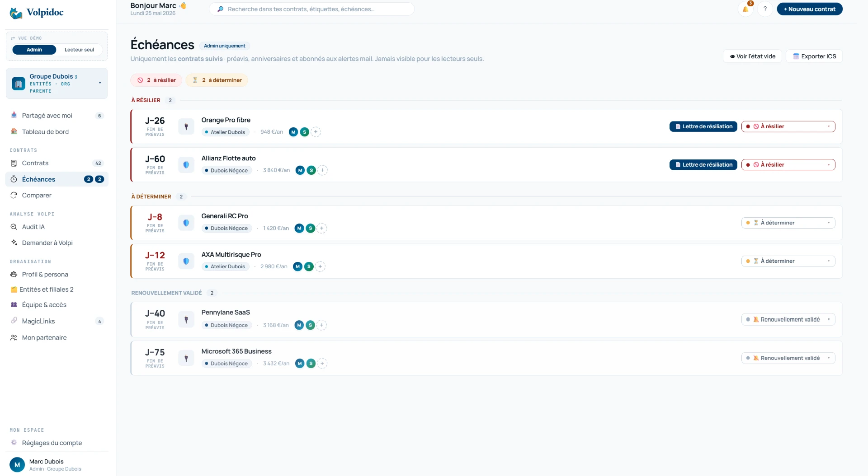Expand the Groupe Dubois organization selector
This screenshot has height=476, width=868.
coord(57,84)
